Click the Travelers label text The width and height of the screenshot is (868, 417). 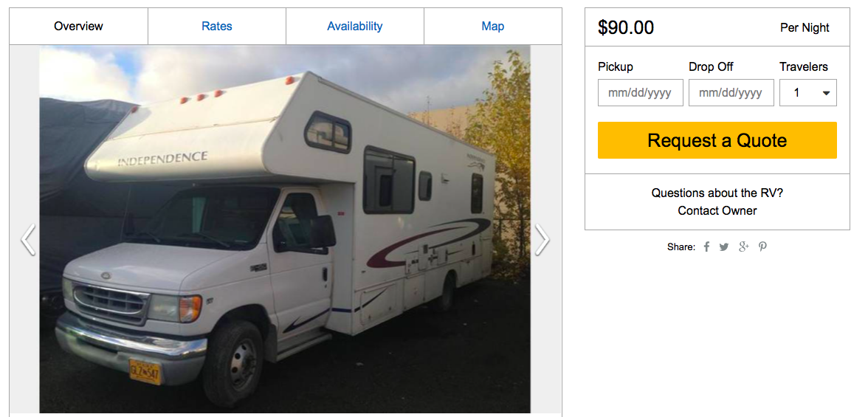pos(804,67)
